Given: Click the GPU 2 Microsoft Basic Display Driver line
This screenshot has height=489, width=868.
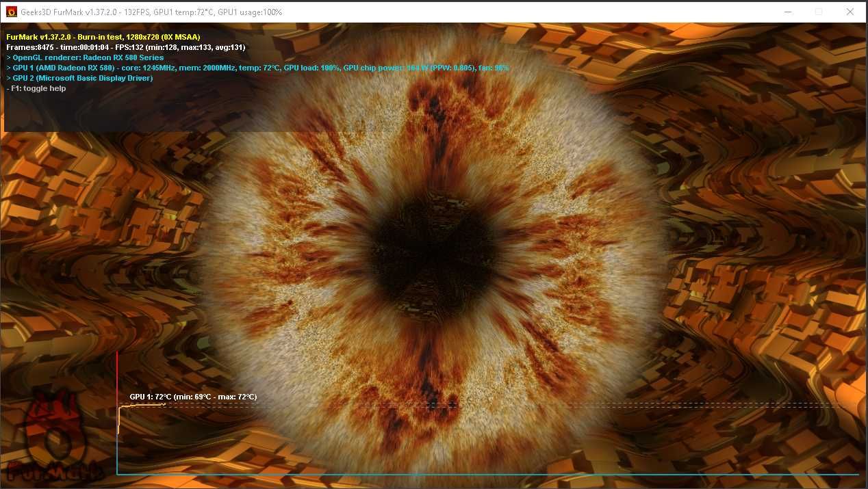Looking at the screenshot, I should click(x=79, y=78).
